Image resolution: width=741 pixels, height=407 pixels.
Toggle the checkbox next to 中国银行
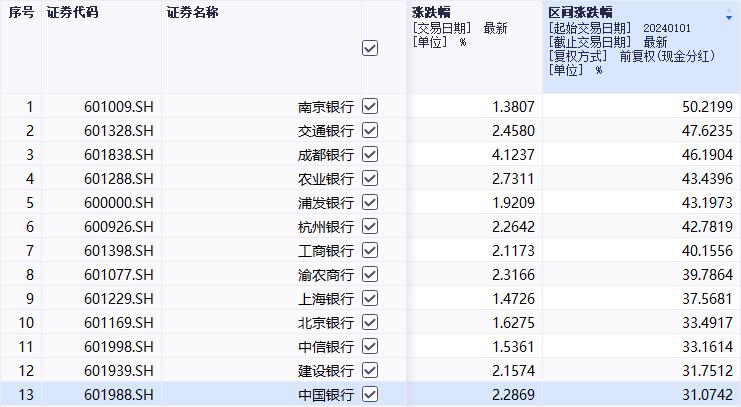[x=370, y=395]
